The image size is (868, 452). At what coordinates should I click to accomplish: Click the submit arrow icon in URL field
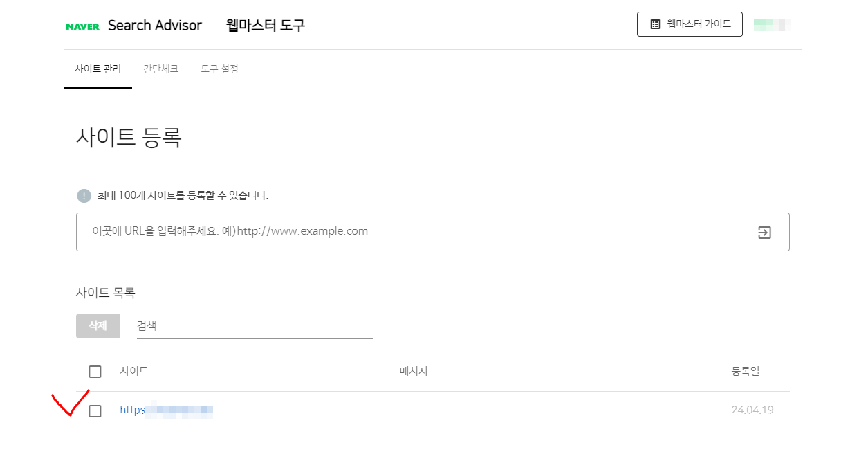click(x=764, y=233)
